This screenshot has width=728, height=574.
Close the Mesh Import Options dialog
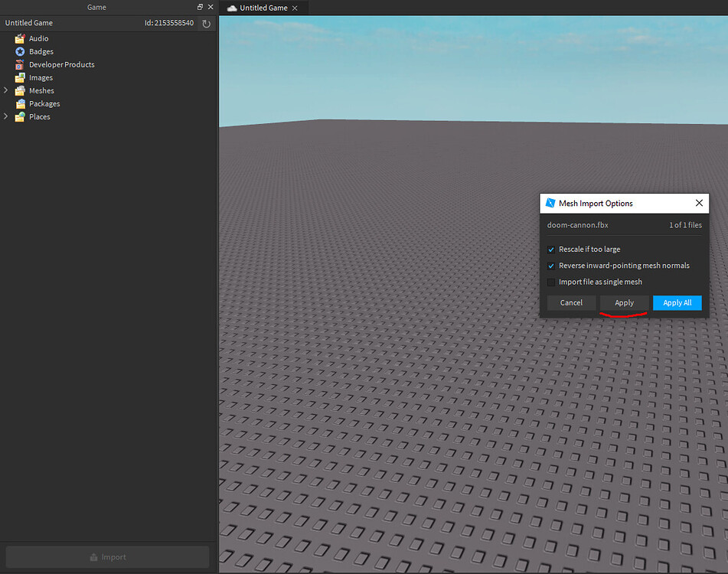click(x=699, y=203)
